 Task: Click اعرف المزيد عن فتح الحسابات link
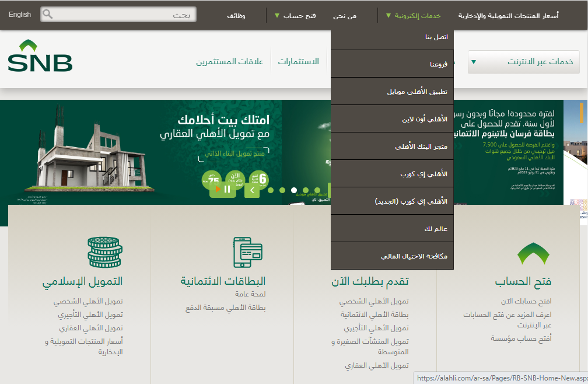[x=507, y=319]
